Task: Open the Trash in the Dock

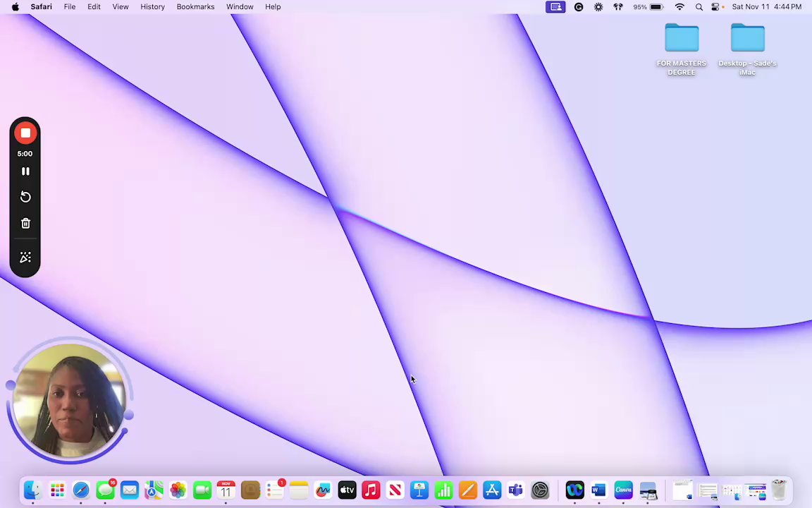Action: click(x=779, y=490)
